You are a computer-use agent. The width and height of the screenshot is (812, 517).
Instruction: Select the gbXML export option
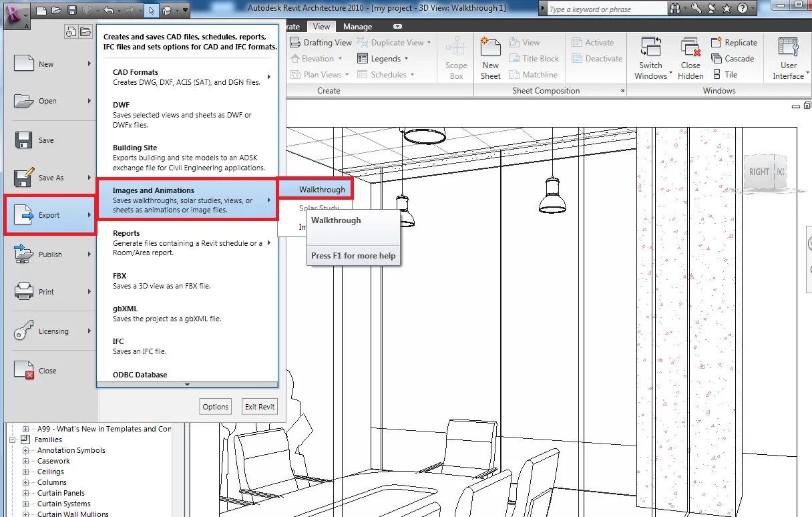coord(187,313)
